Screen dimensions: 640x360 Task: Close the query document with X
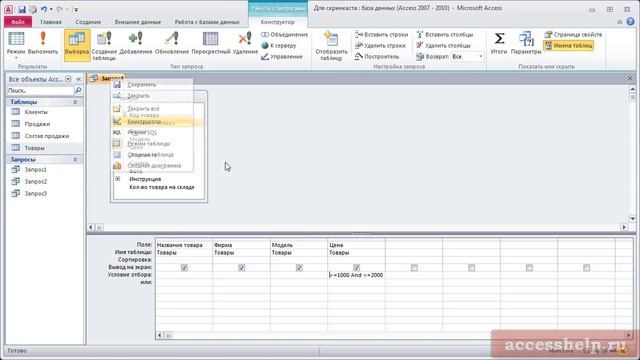[630, 78]
